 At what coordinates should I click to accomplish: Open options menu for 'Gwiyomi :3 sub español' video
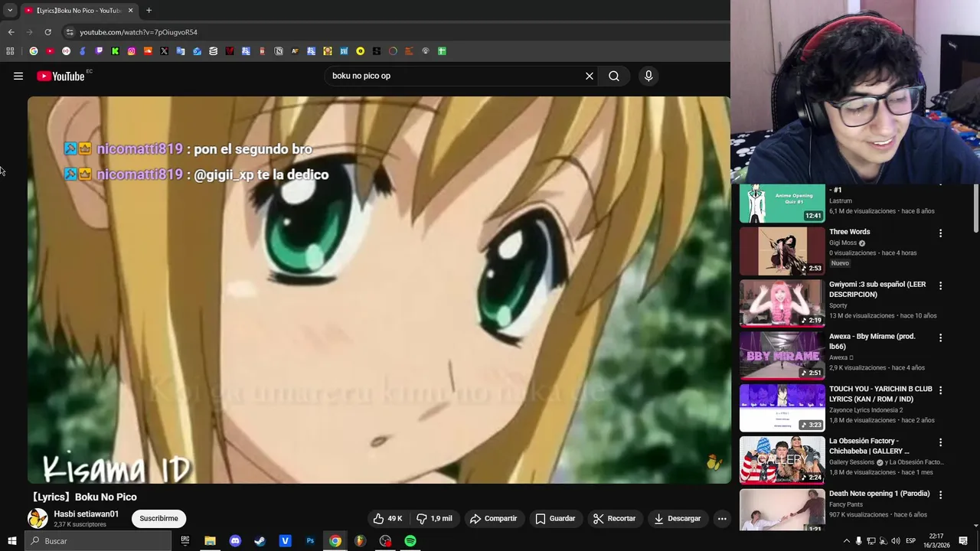click(940, 285)
